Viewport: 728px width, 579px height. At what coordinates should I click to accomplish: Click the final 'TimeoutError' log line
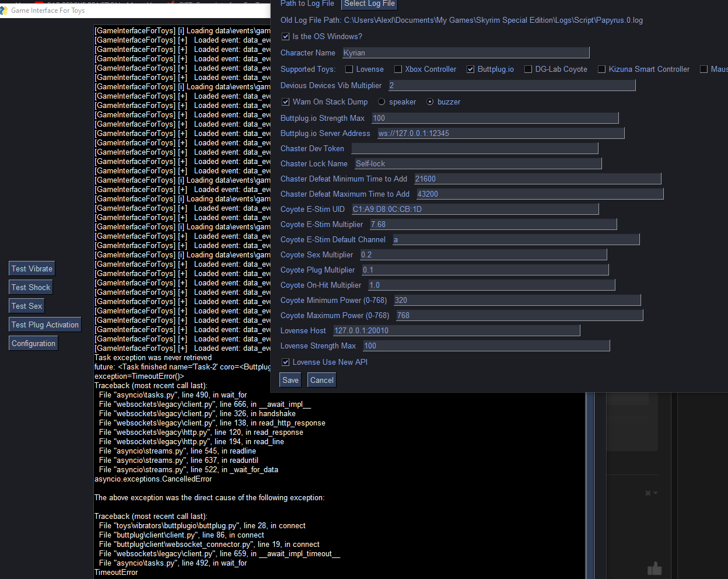(116, 572)
